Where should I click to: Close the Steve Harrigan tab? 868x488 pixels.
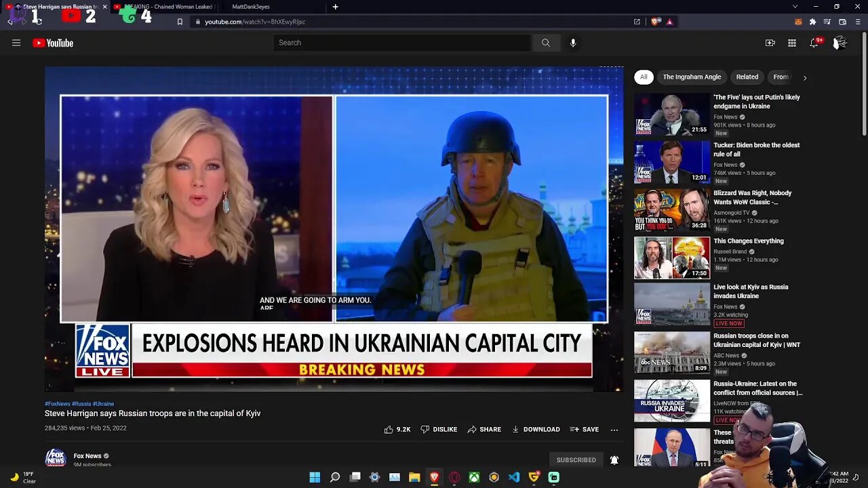pos(104,7)
